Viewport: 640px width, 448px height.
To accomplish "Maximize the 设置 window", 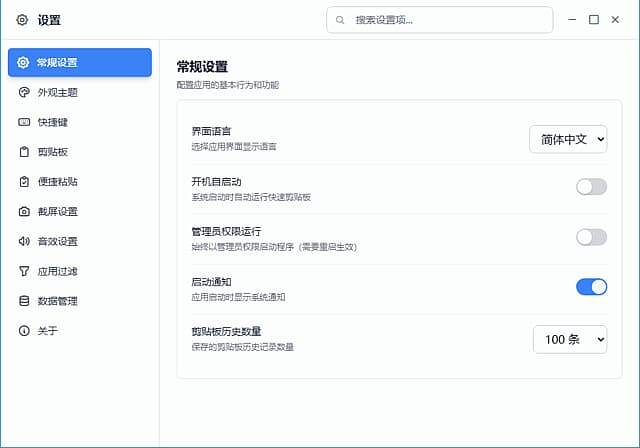I will 594,20.
